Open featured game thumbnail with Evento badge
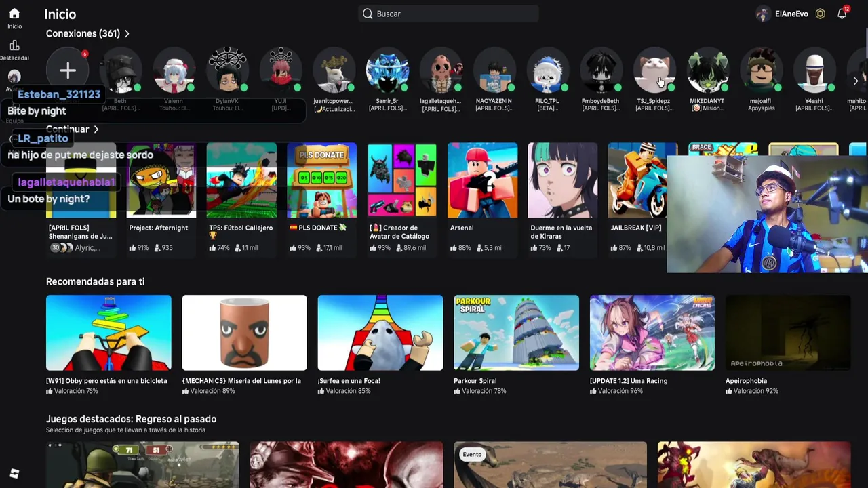Screen dimensions: 868x488 (x=550, y=465)
